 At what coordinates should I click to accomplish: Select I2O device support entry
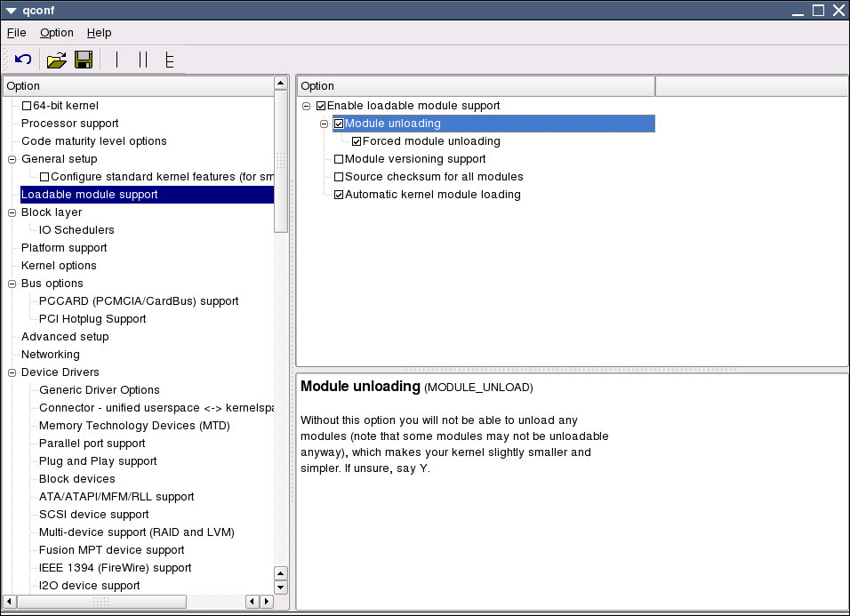pos(90,586)
